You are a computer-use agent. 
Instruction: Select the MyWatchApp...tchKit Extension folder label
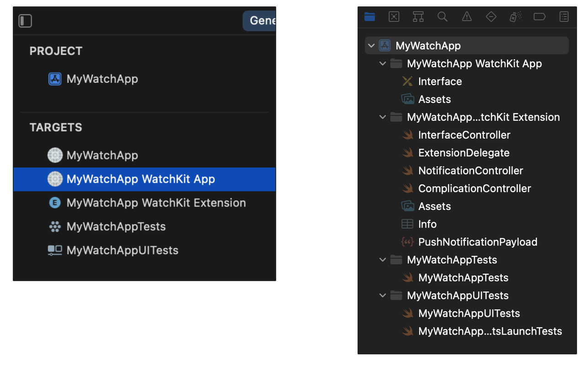[483, 117]
